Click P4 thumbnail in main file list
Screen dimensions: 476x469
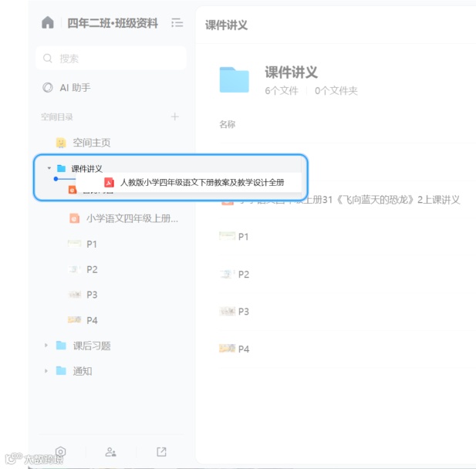point(227,348)
